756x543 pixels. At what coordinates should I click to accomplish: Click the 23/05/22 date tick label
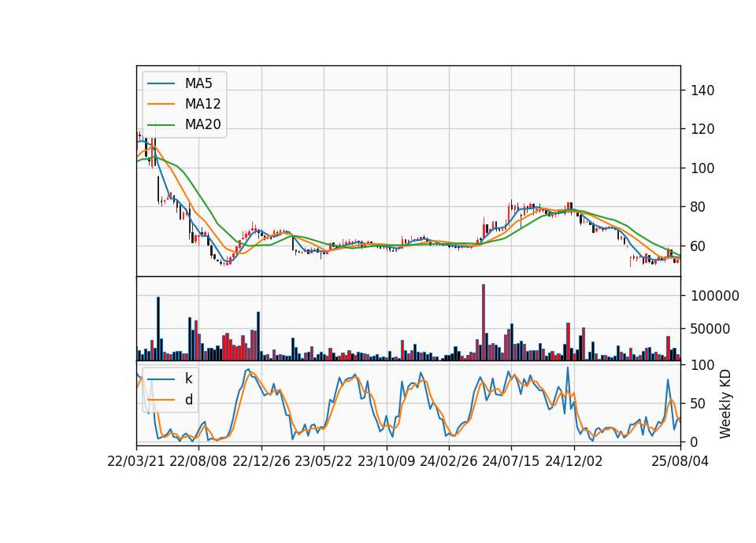point(324,461)
